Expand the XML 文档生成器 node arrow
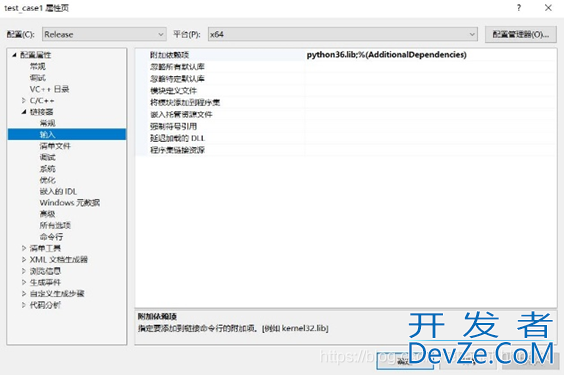 (x=24, y=260)
